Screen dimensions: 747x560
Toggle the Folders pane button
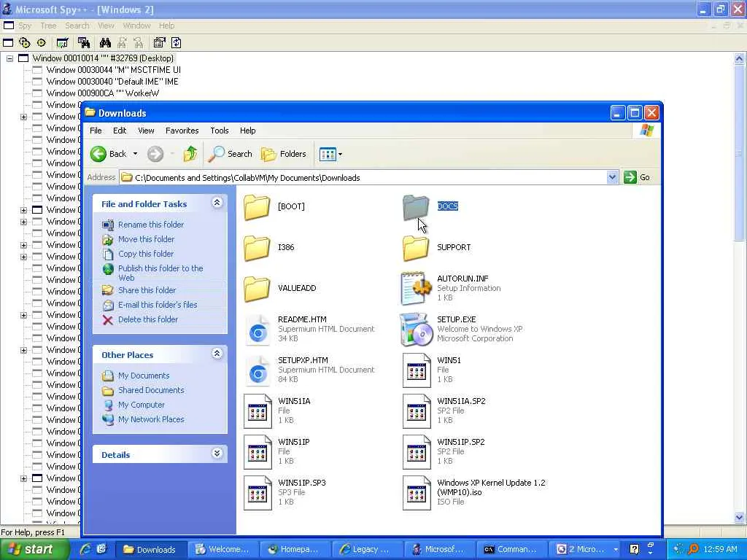click(x=284, y=154)
